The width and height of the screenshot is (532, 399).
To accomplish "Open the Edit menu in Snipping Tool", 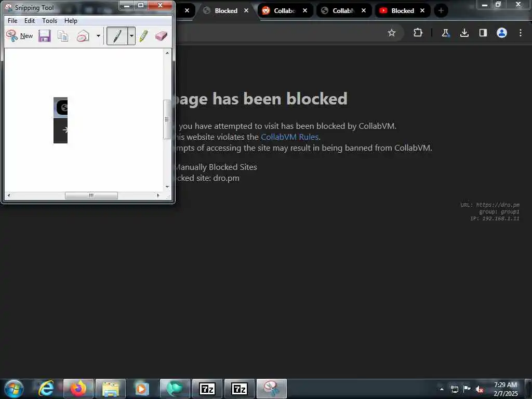I will pyautogui.click(x=30, y=21).
